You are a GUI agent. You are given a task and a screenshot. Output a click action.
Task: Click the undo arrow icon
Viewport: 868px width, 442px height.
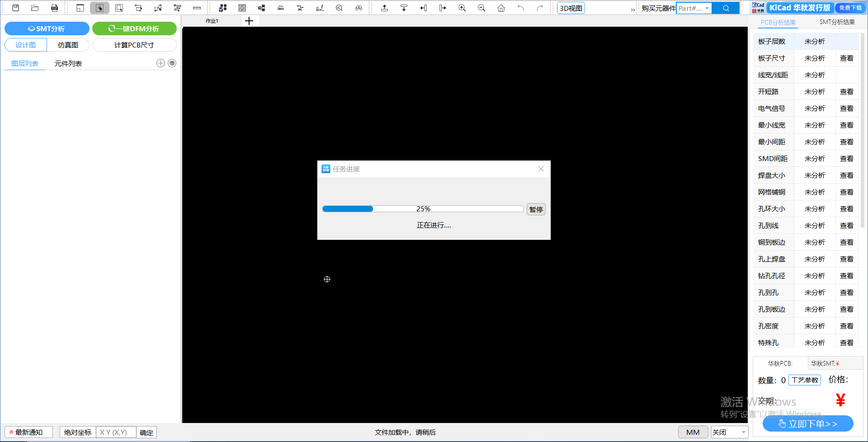click(x=520, y=8)
